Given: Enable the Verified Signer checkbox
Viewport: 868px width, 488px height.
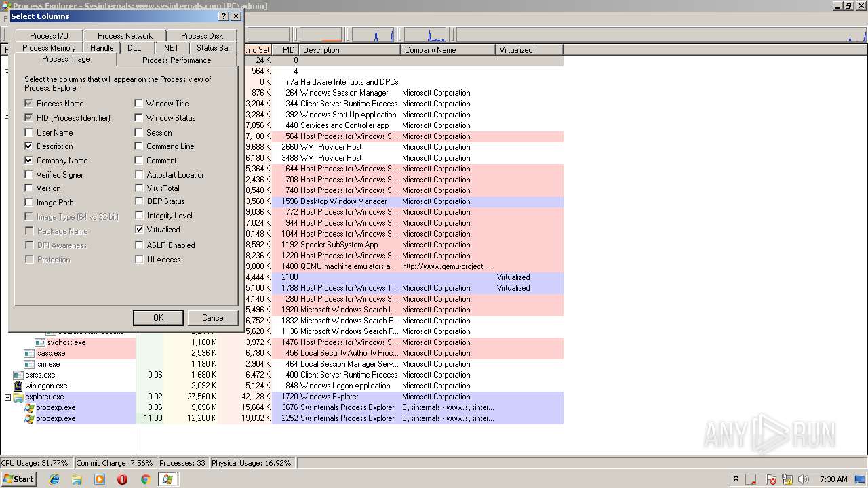Looking at the screenshot, I should coord(28,174).
